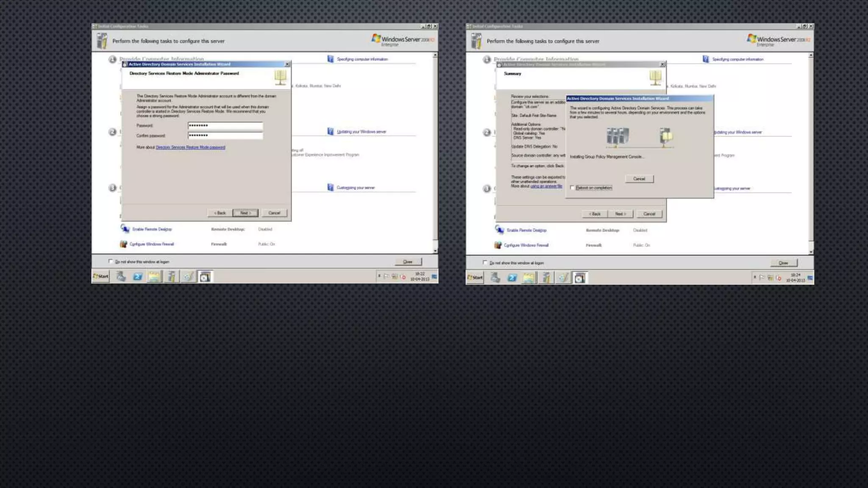Launch PowerShell icon in left window taskbar
This screenshot has height=488, width=868.
[137, 277]
